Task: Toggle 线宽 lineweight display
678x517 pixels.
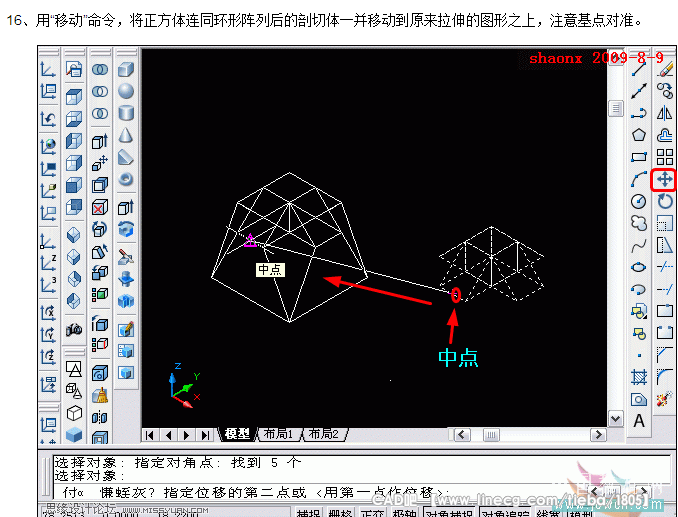Action: pos(549,513)
